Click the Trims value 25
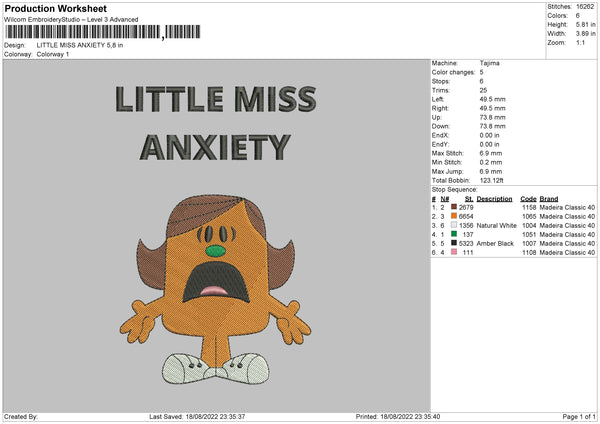 (483, 90)
